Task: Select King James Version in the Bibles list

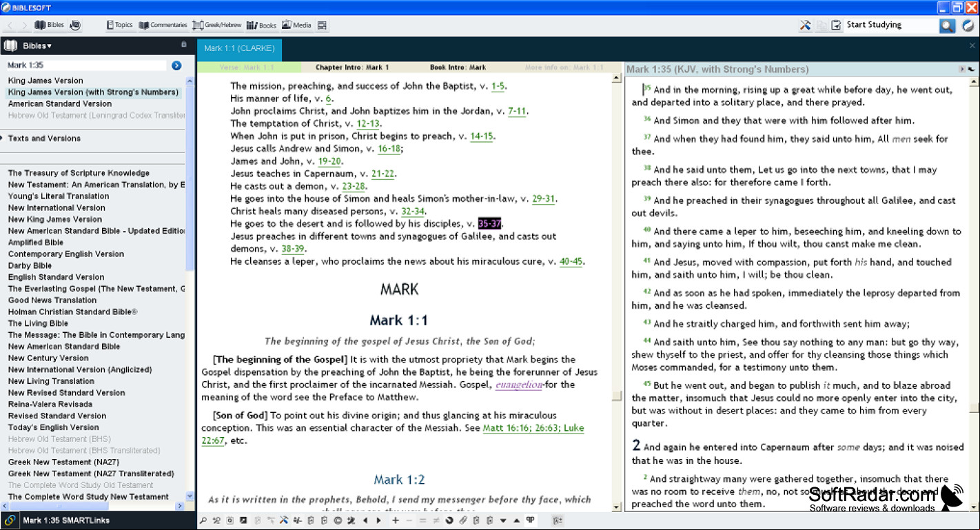Action: [45, 81]
